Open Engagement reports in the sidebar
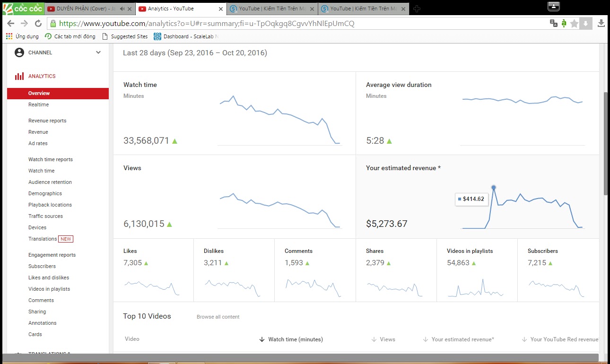 [x=52, y=255]
